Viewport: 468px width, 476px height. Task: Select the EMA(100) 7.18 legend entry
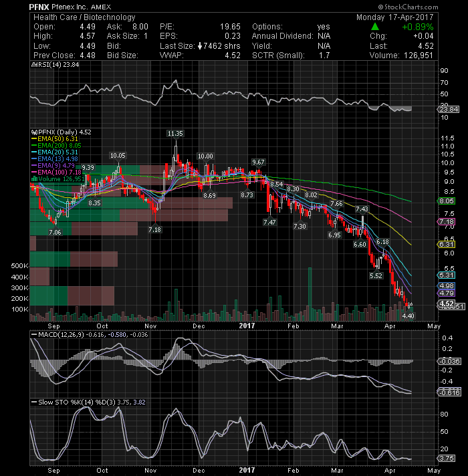(x=56, y=172)
